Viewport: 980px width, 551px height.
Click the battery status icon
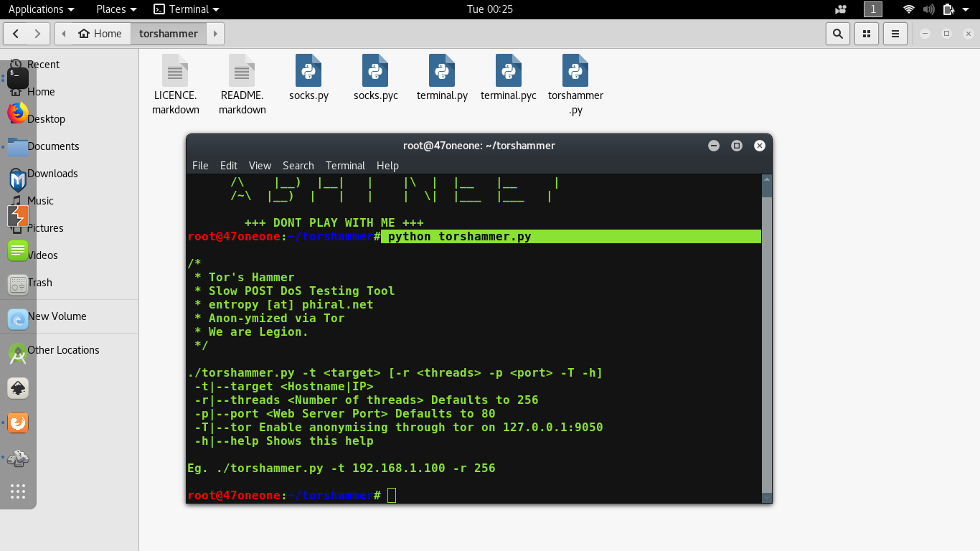pos(948,9)
